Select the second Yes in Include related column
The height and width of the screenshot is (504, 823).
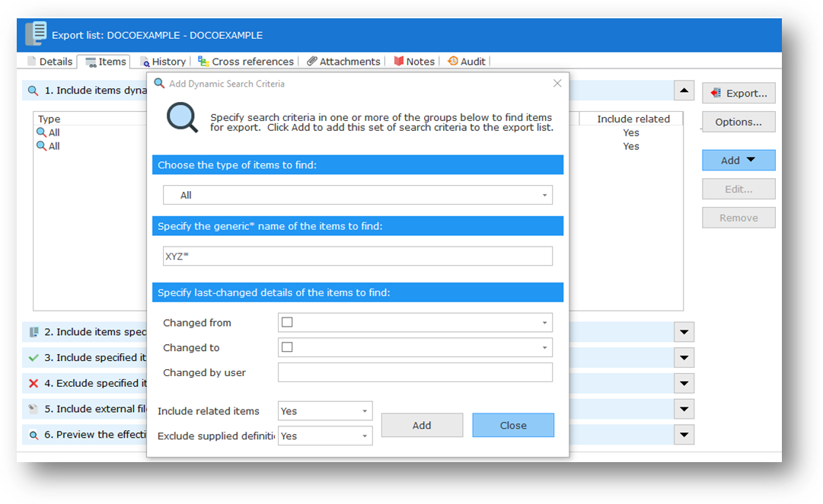pos(631,146)
